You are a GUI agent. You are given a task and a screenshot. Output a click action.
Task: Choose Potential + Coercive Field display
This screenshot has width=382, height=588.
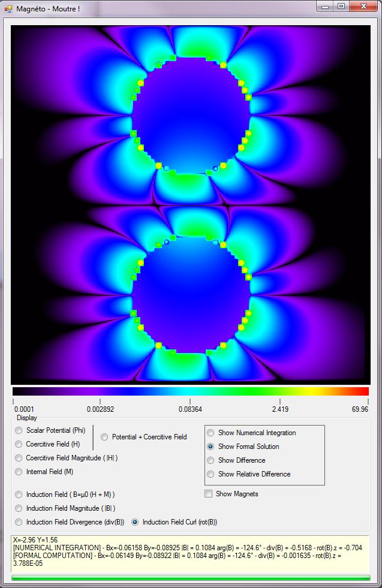105,438
